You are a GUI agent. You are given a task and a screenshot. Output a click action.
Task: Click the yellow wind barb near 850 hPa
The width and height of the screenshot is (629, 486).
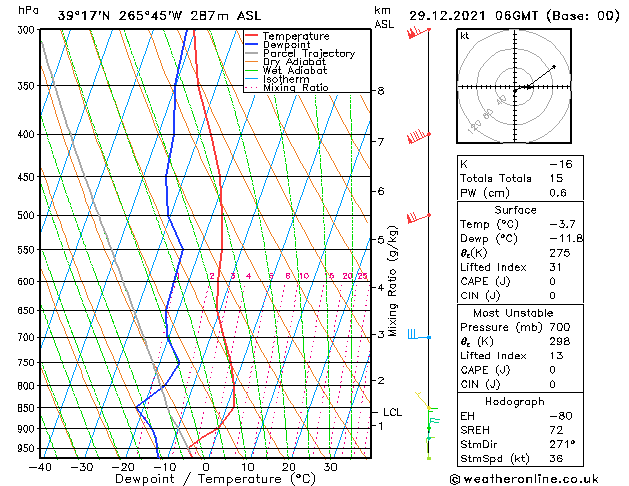click(x=425, y=406)
